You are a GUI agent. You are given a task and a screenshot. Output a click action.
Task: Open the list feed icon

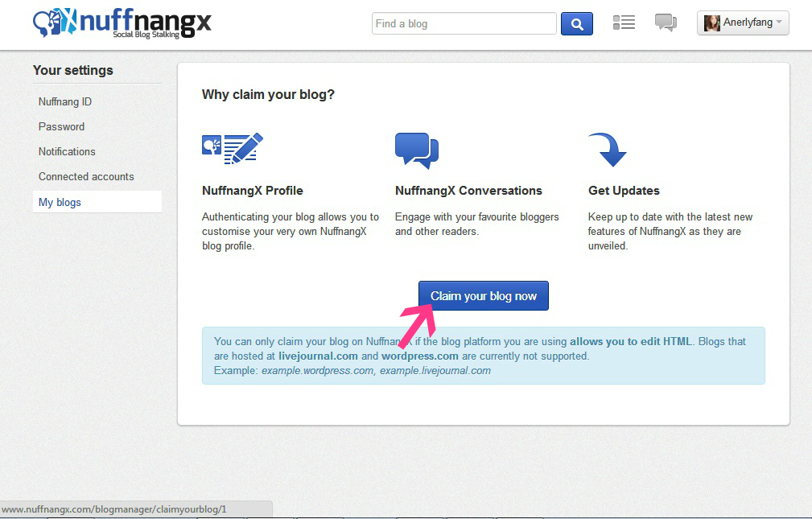pos(624,23)
